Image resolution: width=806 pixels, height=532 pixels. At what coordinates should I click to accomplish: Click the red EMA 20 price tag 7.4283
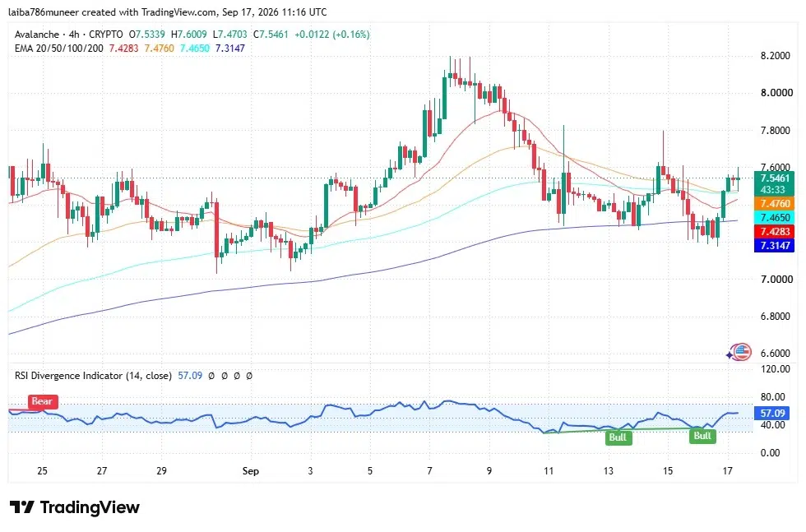click(x=775, y=231)
